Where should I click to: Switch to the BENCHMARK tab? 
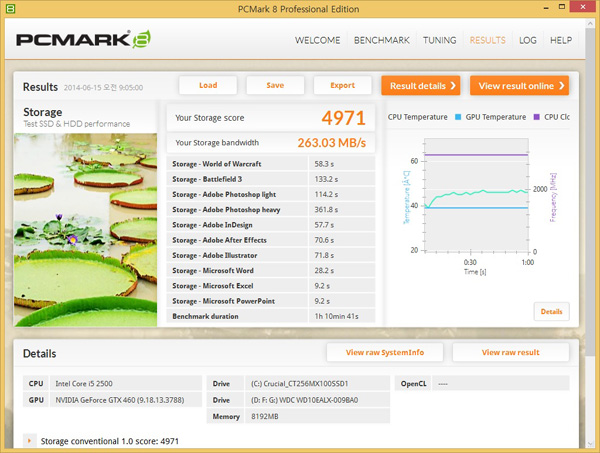pos(382,40)
